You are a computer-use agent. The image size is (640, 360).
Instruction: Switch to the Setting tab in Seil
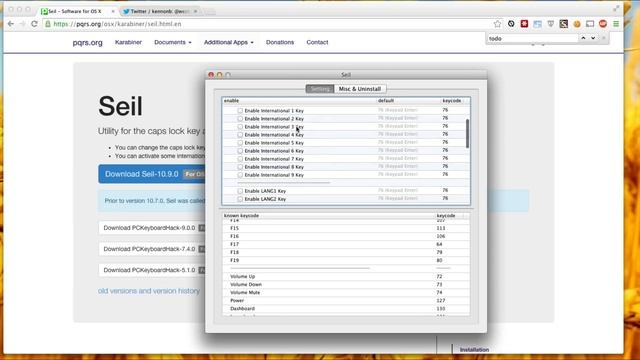tap(320, 89)
